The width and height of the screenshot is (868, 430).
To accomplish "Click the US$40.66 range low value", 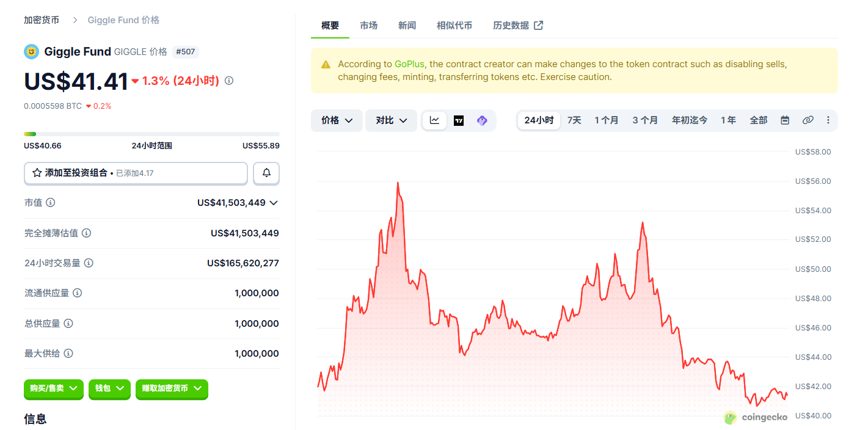I will point(43,145).
